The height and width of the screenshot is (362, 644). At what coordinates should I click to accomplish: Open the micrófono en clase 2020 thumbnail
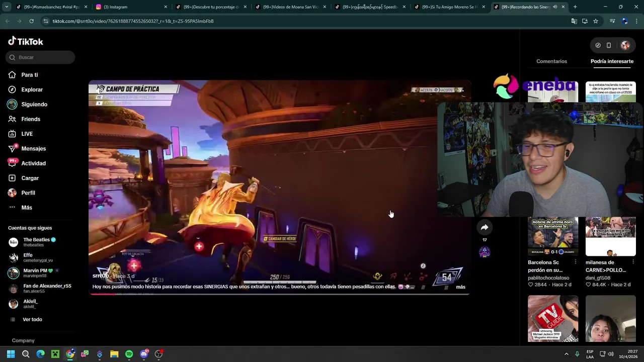tap(610, 92)
